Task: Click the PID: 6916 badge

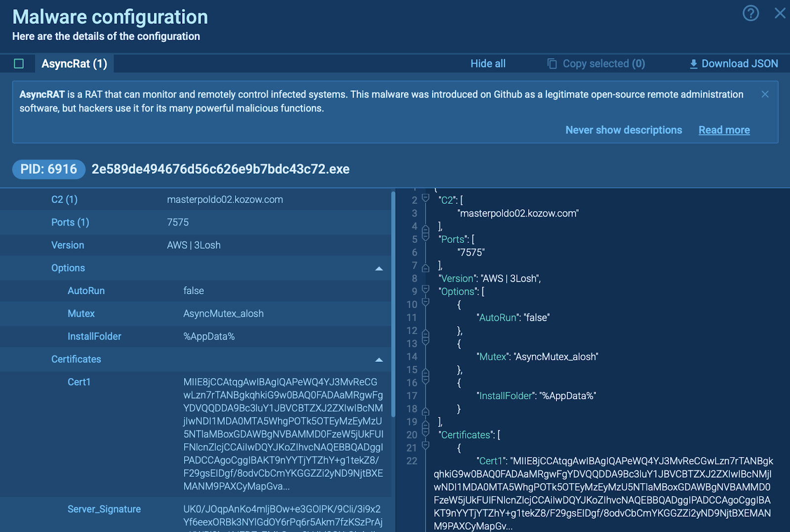Action: click(x=48, y=169)
